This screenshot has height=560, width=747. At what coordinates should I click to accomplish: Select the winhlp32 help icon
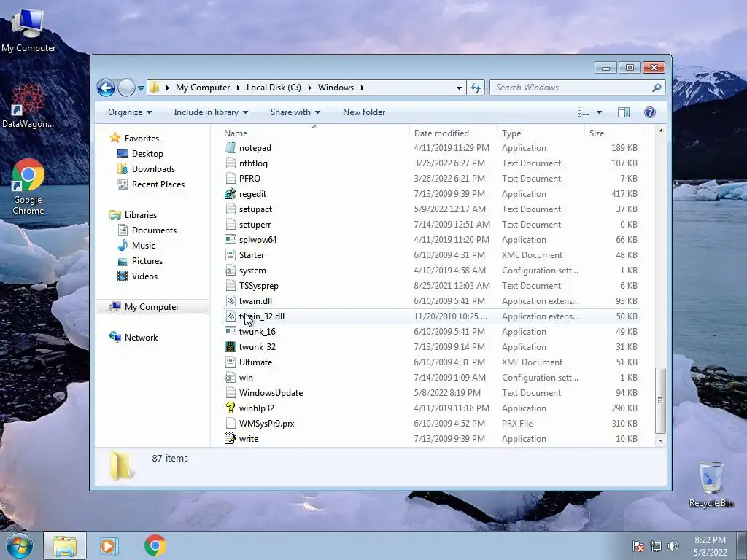pos(231,408)
